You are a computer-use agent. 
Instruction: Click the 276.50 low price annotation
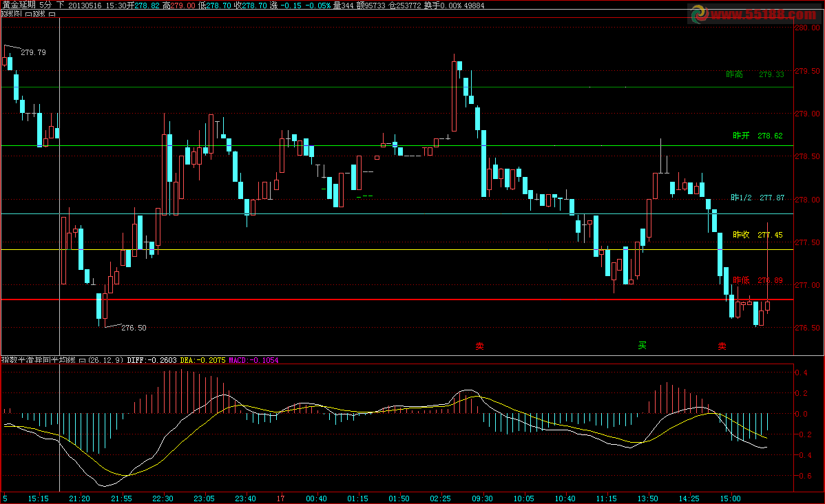[x=134, y=328]
